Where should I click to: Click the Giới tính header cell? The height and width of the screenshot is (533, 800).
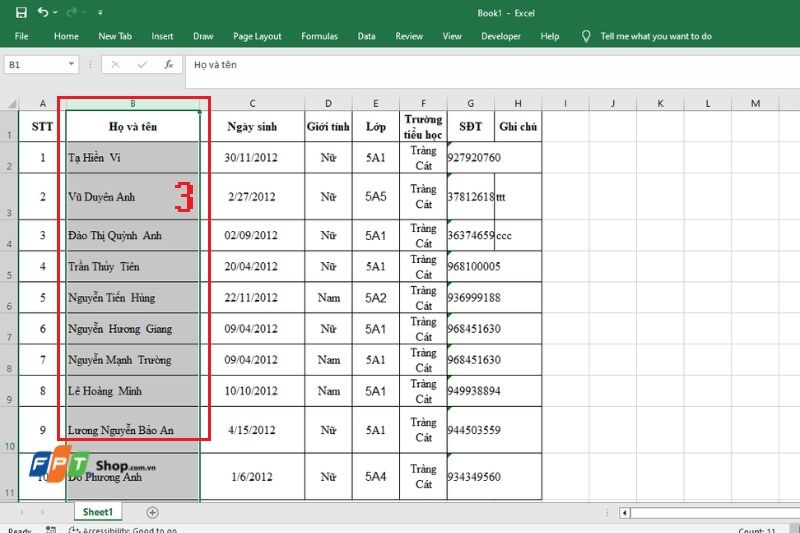point(328,126)
